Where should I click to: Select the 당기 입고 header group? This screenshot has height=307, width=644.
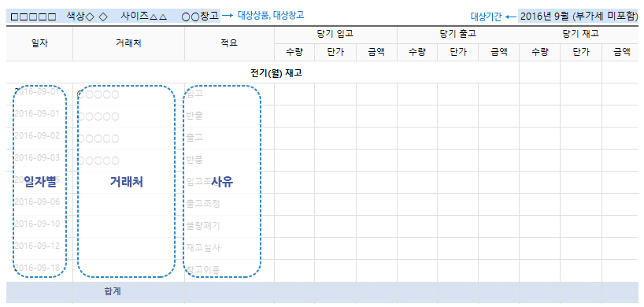coord(335,35)
